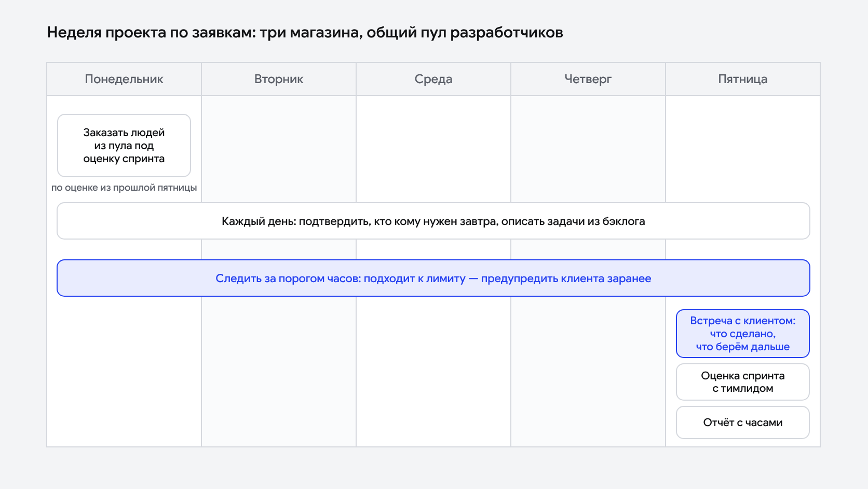Select the 'Каждый день: подтвердить' bar

(x=433, y=221)
